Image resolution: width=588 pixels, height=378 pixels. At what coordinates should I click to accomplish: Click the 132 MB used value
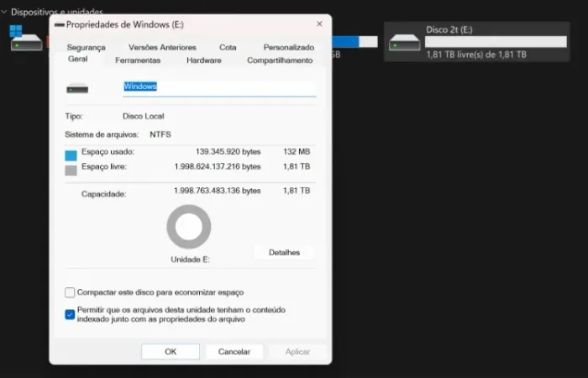click(x=297, y=152)
